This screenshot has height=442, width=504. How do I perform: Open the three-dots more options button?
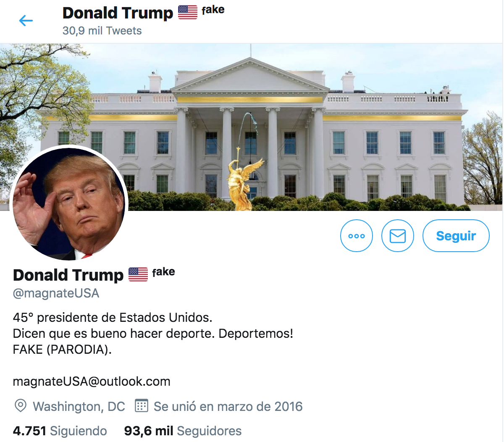coord(357,236)
